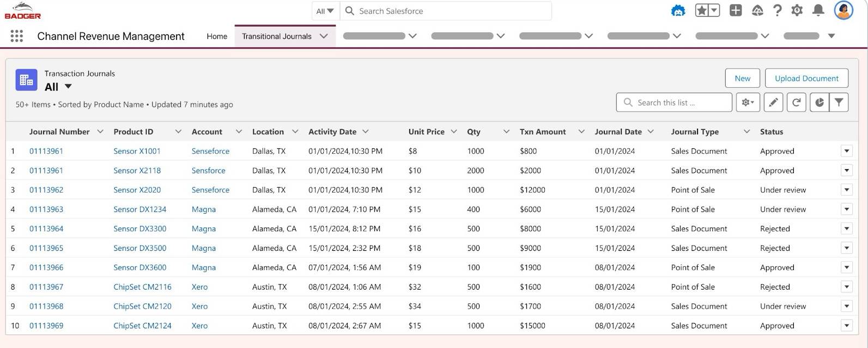Open journal number 01113962 link
The image size is (868, 348).
(x=46, y=190)
